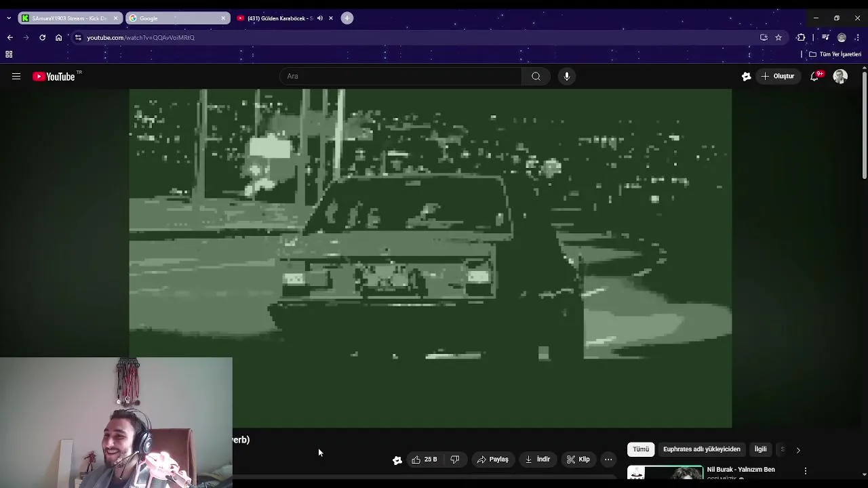Viewport: 868px width, 488px height.
Task: Share the video with Paylaş
Action: coord(492,460)
